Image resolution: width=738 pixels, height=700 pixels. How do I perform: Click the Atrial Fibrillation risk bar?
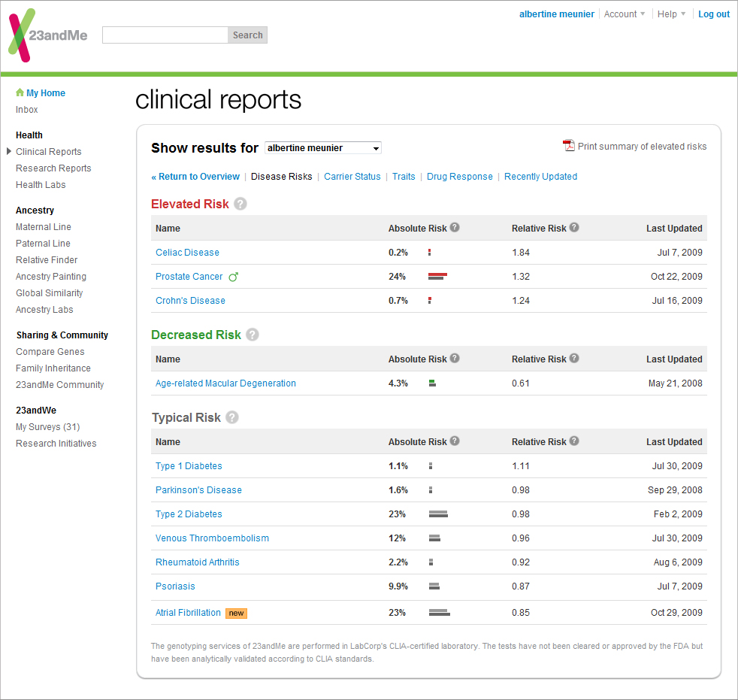439,613
